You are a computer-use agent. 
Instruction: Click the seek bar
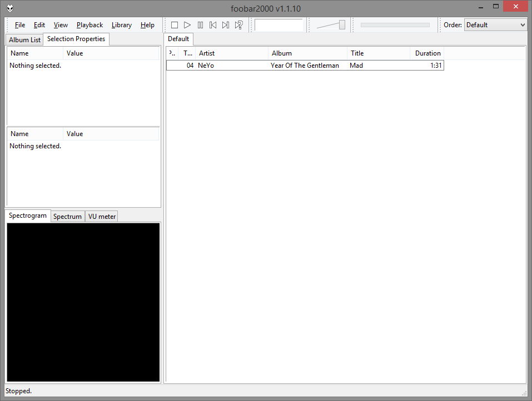[395, 25]
